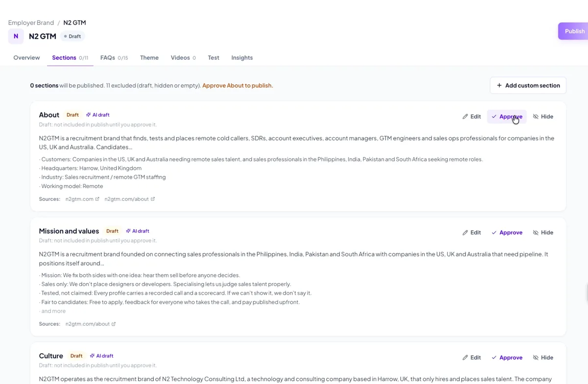Click the 'Fair to candidates' bullet text
Screen dimensions: 588x384
[x=171, y=302]
